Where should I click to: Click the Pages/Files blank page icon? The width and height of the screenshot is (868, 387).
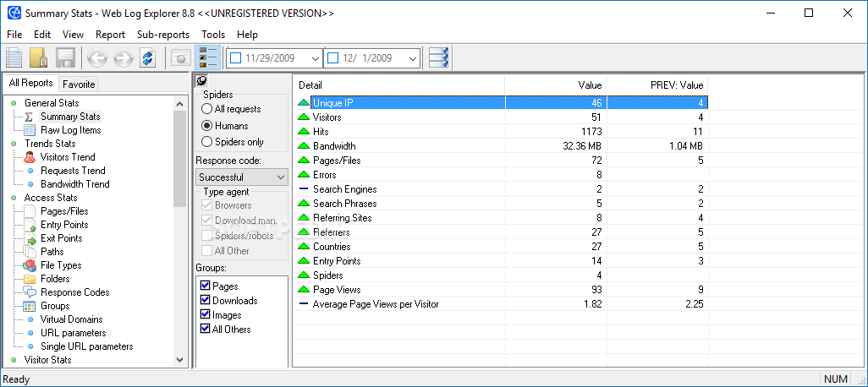pos(30,211)
